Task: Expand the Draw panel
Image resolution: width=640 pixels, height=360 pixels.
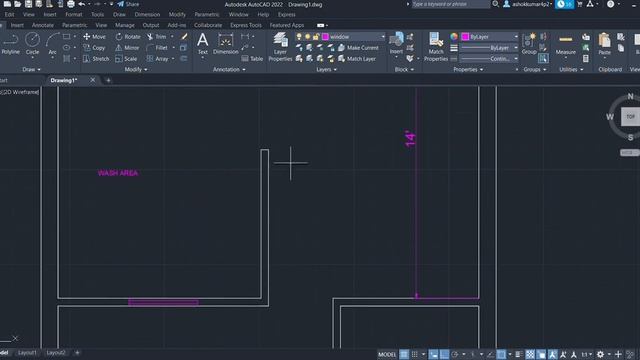Action: 31,69
